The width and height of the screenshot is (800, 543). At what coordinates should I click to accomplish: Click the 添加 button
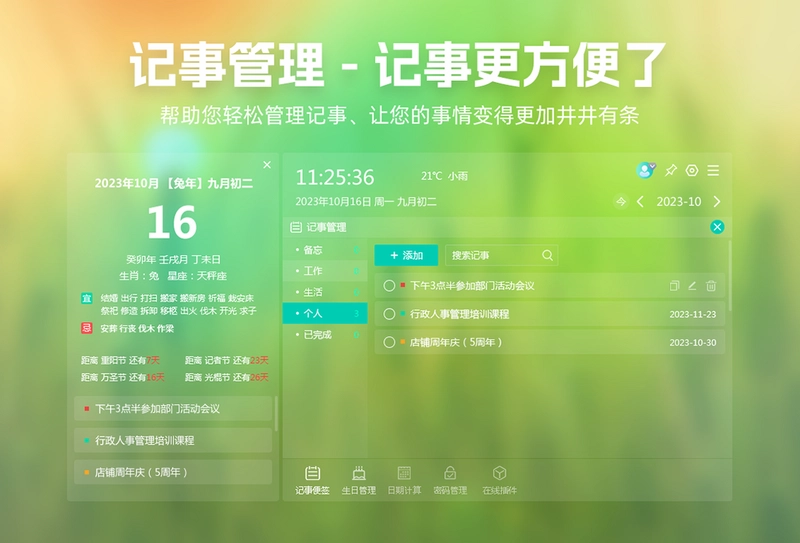tap(406, 255)
